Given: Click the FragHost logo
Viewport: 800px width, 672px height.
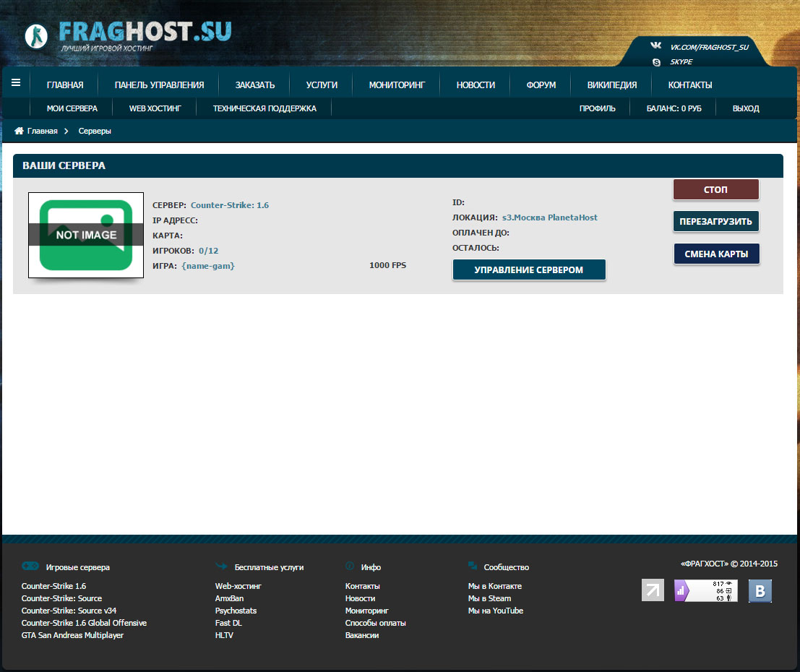Looking at the screenshot, I should click(128, 35).
